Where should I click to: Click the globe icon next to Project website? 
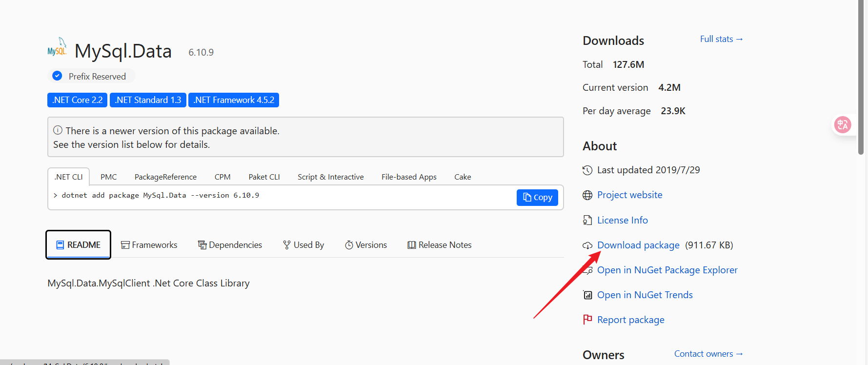[x=587, y=195]
